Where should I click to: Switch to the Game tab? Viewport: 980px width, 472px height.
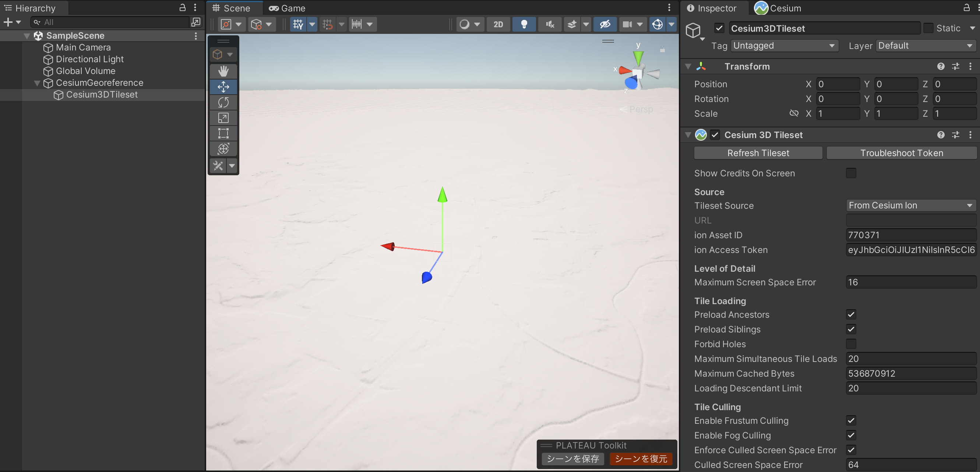coord(287,8)
